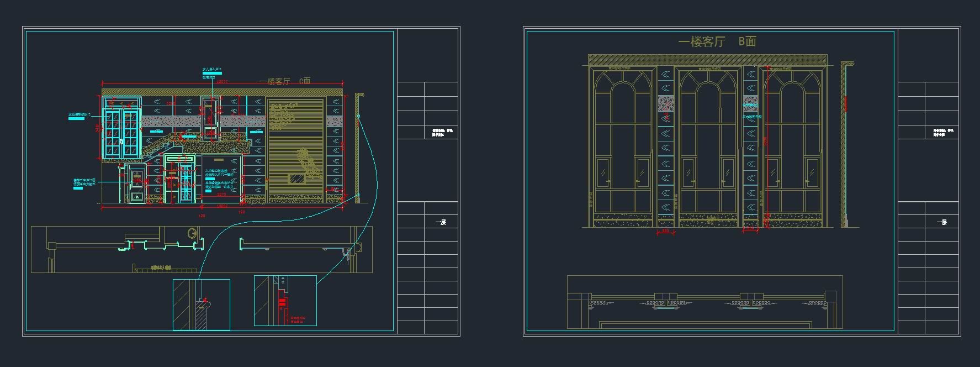Select the left arched window unit in B elevation
This screenshot has width=980, height=367.
click(x=622, y=148)
